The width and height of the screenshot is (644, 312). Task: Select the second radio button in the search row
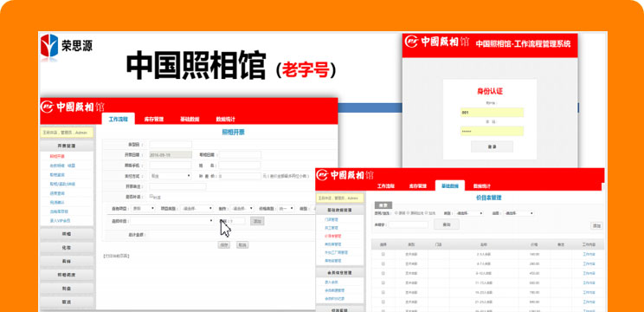[x=409, y=213]
